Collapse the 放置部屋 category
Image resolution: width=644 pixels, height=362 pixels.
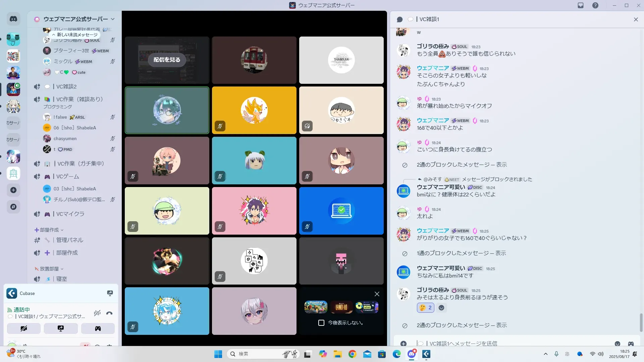pyautogui.click(x=49, y=269)
